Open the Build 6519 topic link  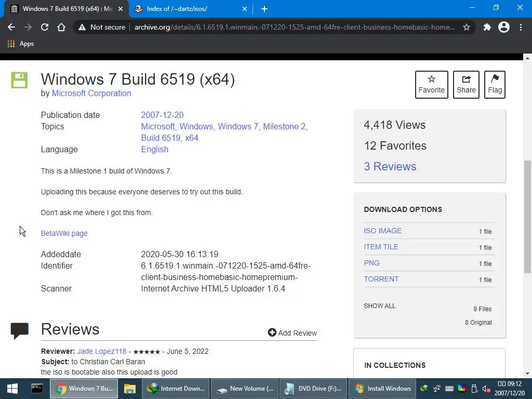click(x=161, y=138)
